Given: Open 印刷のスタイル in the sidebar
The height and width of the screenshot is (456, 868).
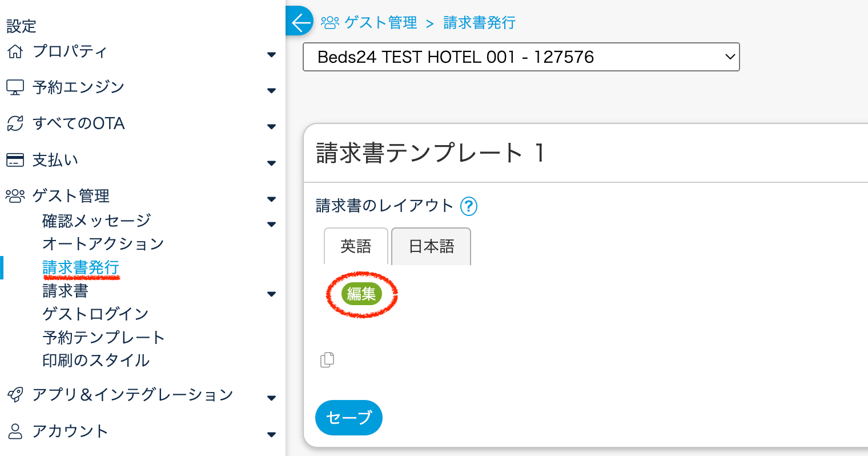Looking at the screenshot, I should 96,361.
